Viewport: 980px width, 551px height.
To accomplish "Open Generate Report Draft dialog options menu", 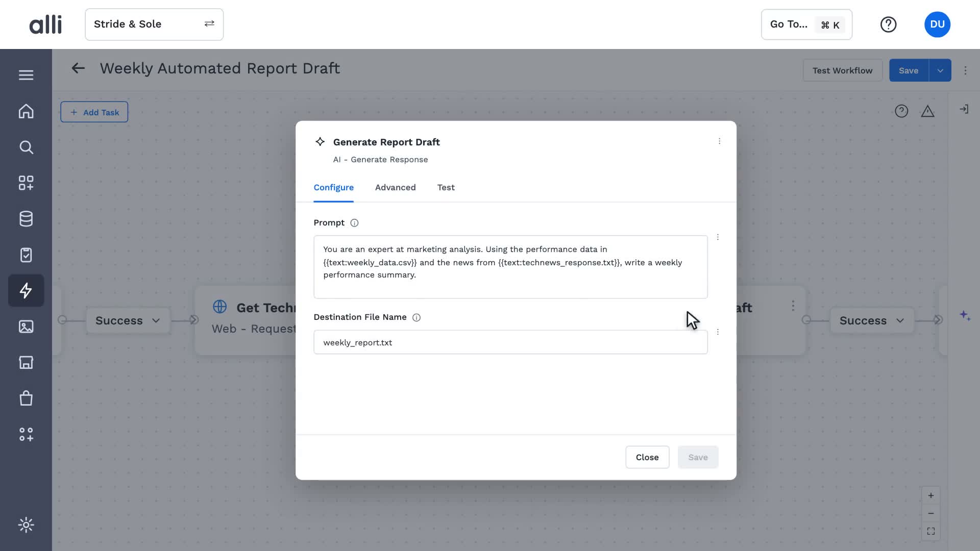I will 719,141.
